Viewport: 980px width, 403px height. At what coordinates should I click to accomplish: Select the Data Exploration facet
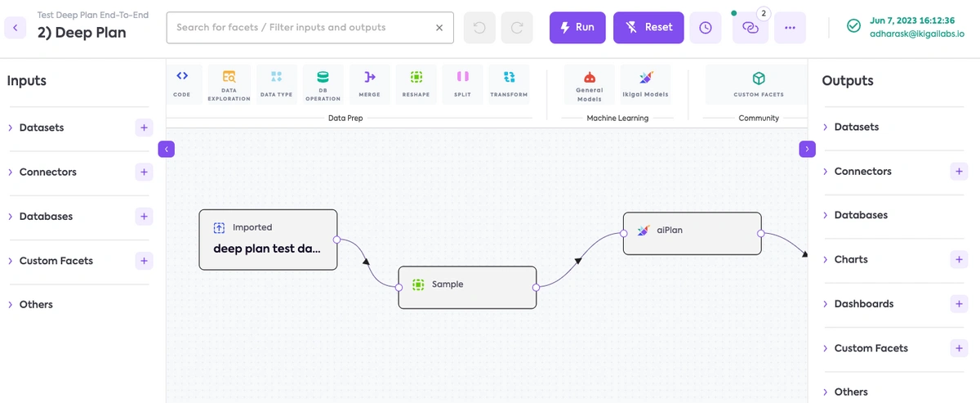point(229,83)
